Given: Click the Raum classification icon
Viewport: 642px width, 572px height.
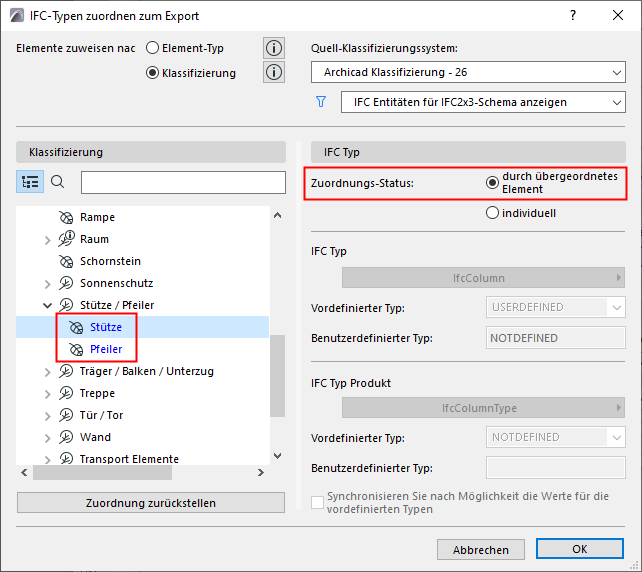Looking at the screenshot, I should point(66,239).
